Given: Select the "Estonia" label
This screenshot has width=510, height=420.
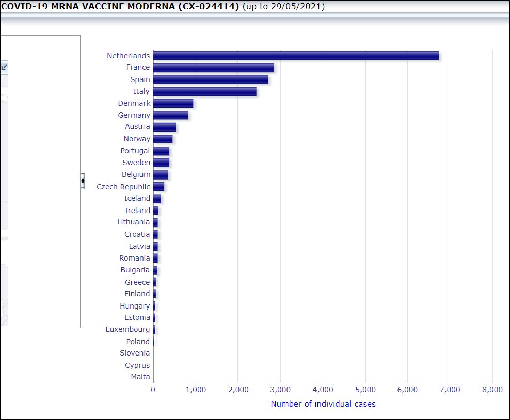Looking at the screenshot, I should point(137,318).
